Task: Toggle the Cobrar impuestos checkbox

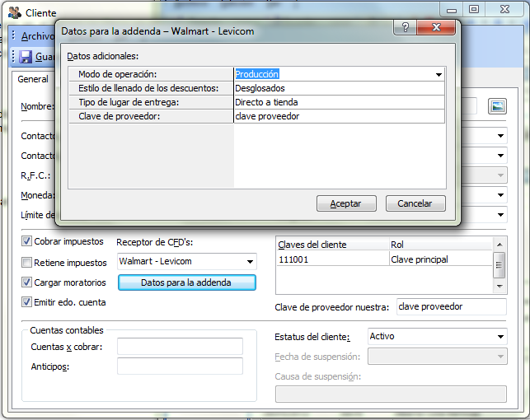Action: coord(26,241)
